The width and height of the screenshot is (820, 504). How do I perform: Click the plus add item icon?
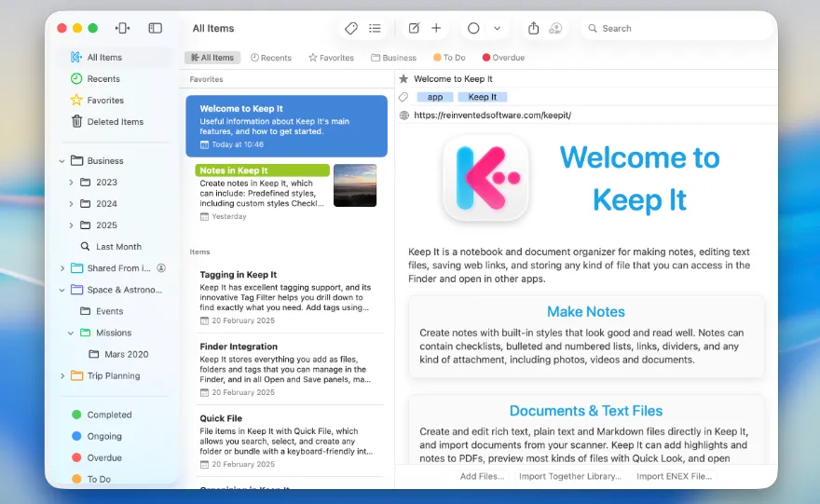[x=436, y=28]
